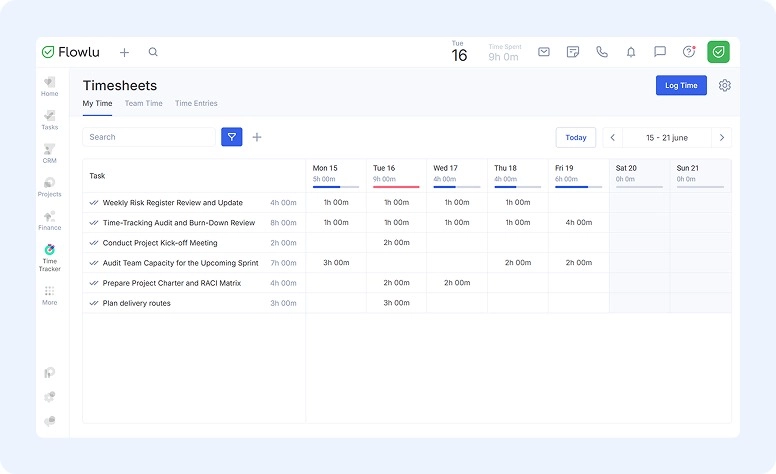The height and width of the screenshot is (474, 776).
Task: Click the Today button
Action: 576,138
